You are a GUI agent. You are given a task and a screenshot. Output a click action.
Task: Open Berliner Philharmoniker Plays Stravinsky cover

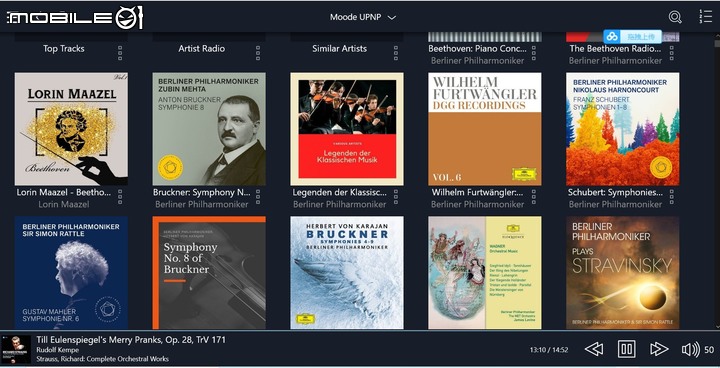click(x=622, y=273)
